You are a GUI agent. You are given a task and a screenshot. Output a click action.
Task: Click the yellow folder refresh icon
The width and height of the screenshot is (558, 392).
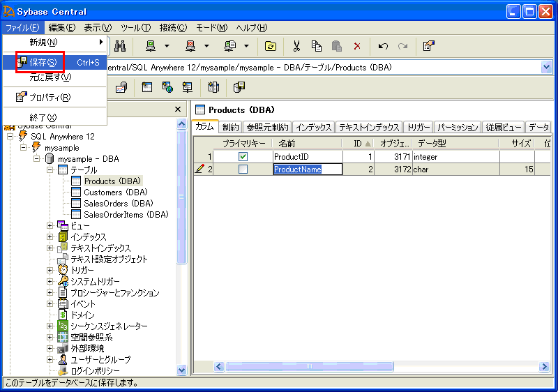point(270,46)
